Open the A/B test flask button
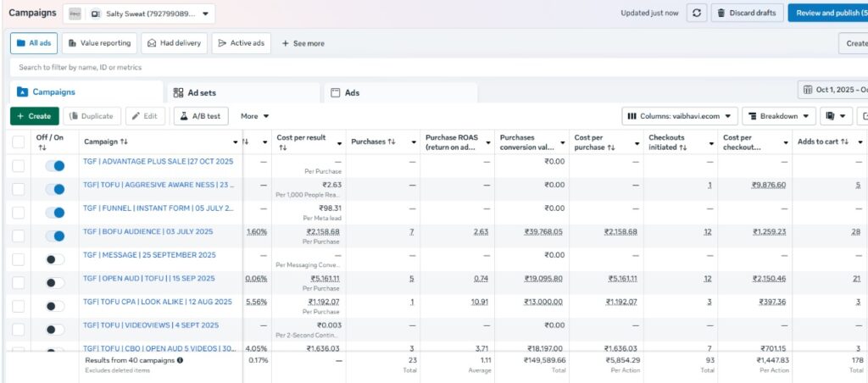This screenshot has width=868, height=383. pyautogui.click(x=200, y=116)
